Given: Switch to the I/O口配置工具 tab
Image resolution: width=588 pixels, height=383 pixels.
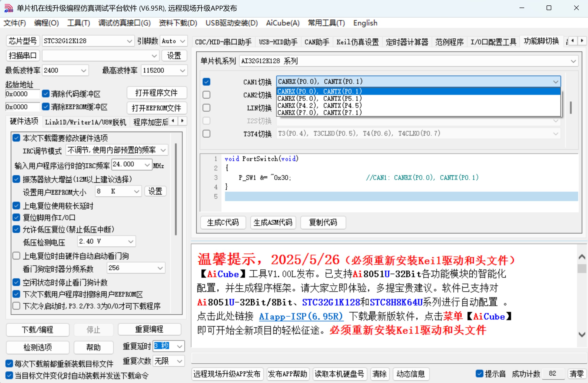Looking at the screenshot, I should [x=493, y=42].
